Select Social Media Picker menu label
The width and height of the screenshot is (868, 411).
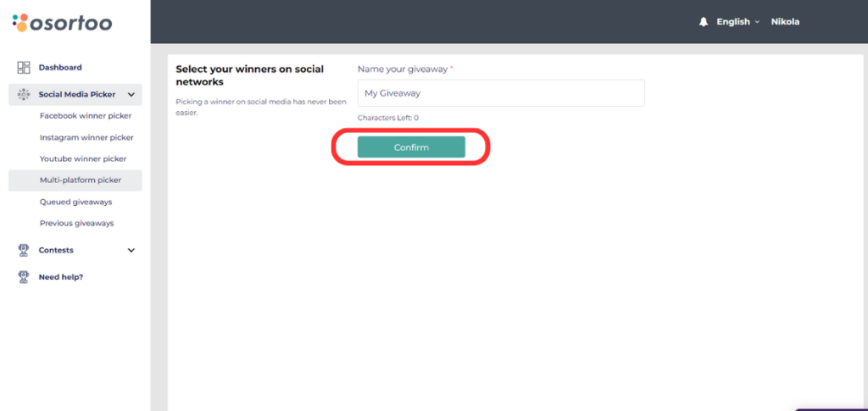pos(77,95)
